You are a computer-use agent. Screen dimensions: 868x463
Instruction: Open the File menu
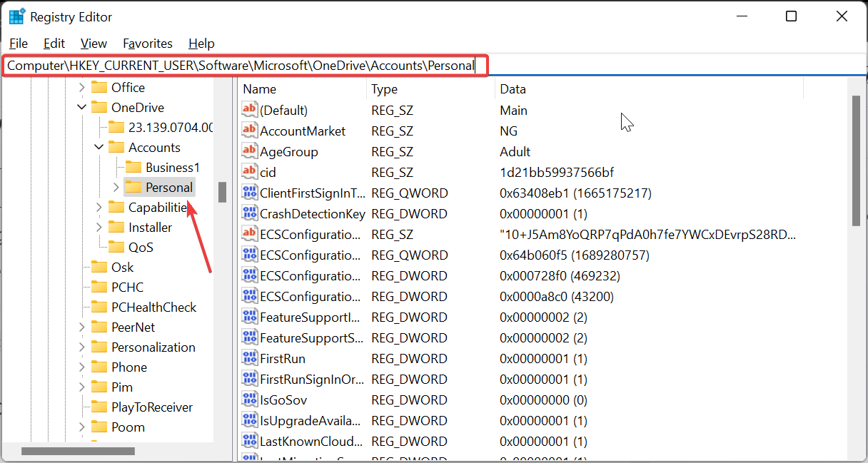[19, 44]
